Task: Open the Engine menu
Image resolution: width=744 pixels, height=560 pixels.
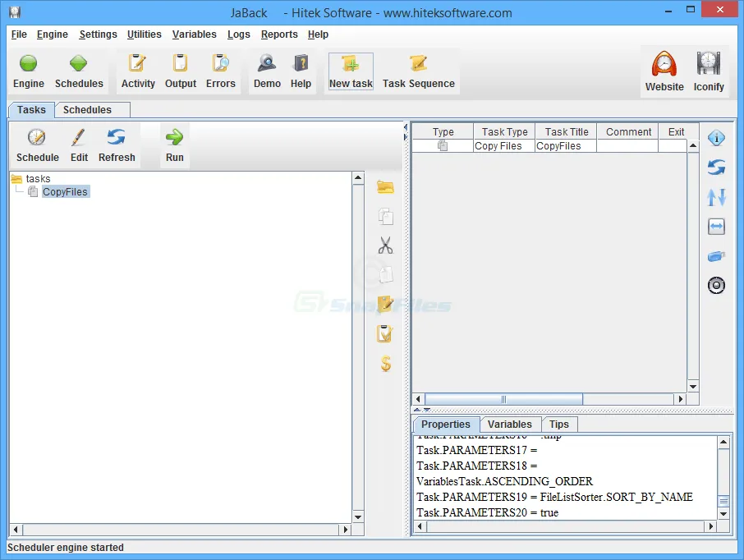Action: [53, 34]
